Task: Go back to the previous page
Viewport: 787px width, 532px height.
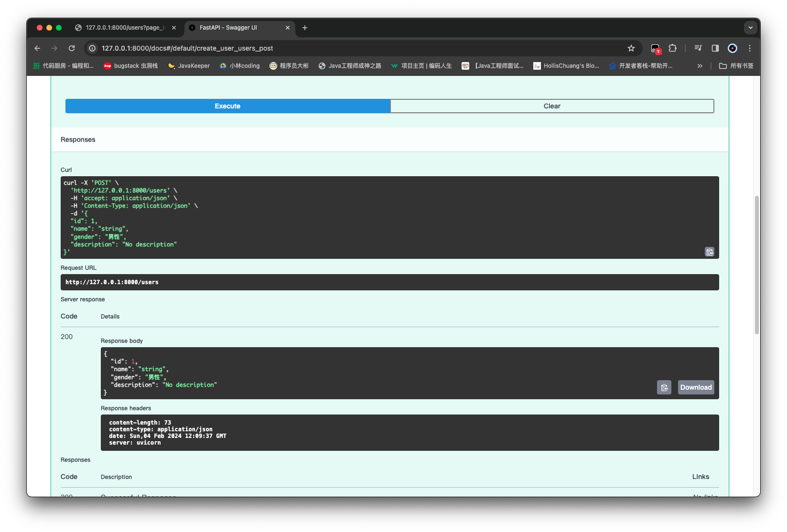Action: (37, 48)
